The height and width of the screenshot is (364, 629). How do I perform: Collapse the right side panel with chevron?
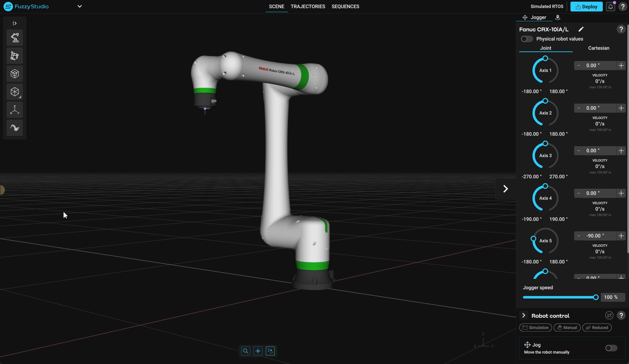505,189
